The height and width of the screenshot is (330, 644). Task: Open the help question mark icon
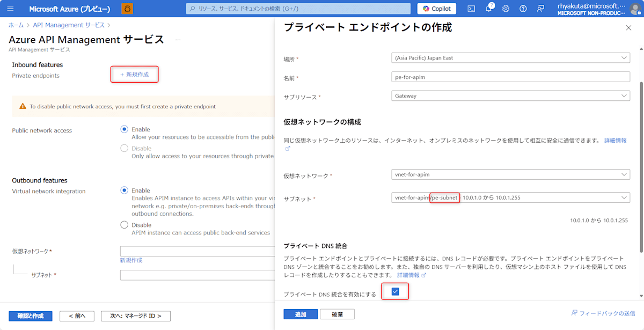click(x=523, y=9)
